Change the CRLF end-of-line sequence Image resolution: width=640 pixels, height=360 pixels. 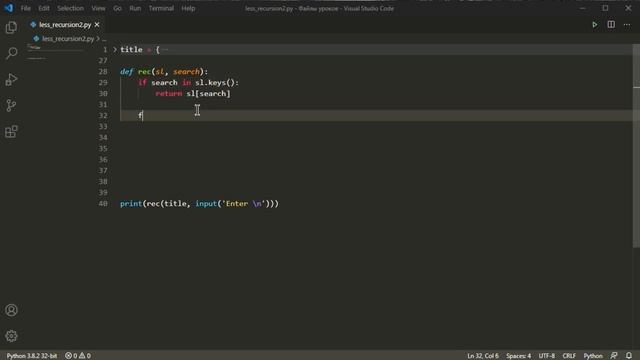569,356
